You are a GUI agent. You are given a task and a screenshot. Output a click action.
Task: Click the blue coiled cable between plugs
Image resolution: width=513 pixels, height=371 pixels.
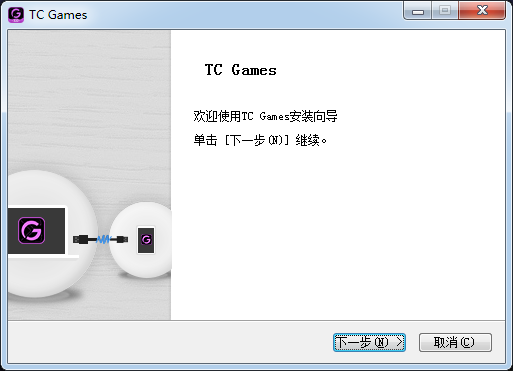coord(103,239)
